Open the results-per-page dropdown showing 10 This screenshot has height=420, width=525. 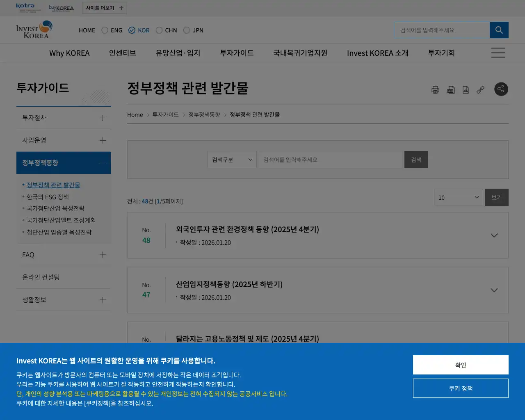[x=458, y=197]
